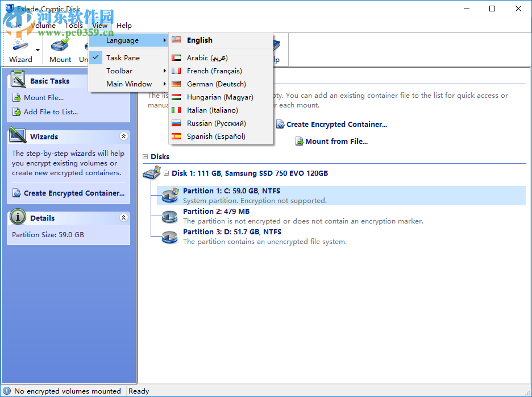
Task: Open the Language submenu entry
Action: pyautogui.click(x=128, y=40)
